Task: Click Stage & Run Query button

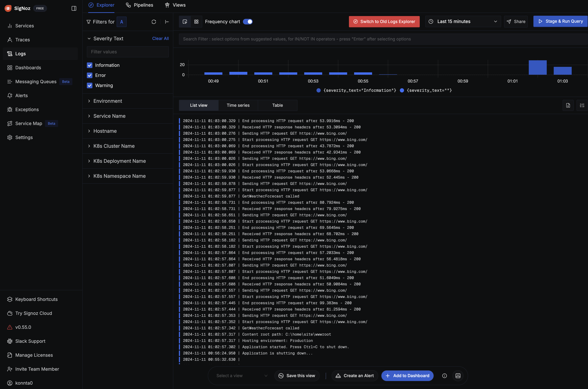Action: pyautogui.click(x=560, y=21)
